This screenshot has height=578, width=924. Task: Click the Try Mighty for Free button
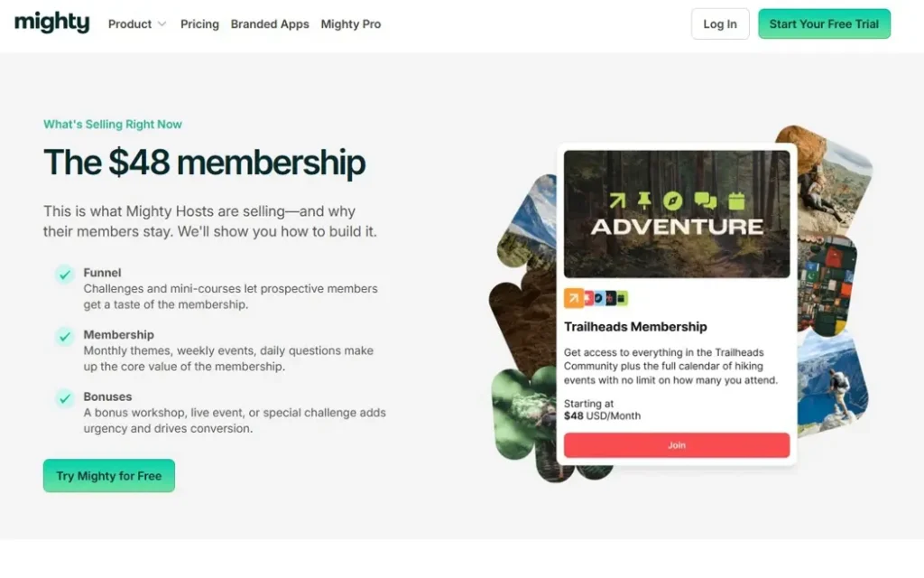[109, 476]
